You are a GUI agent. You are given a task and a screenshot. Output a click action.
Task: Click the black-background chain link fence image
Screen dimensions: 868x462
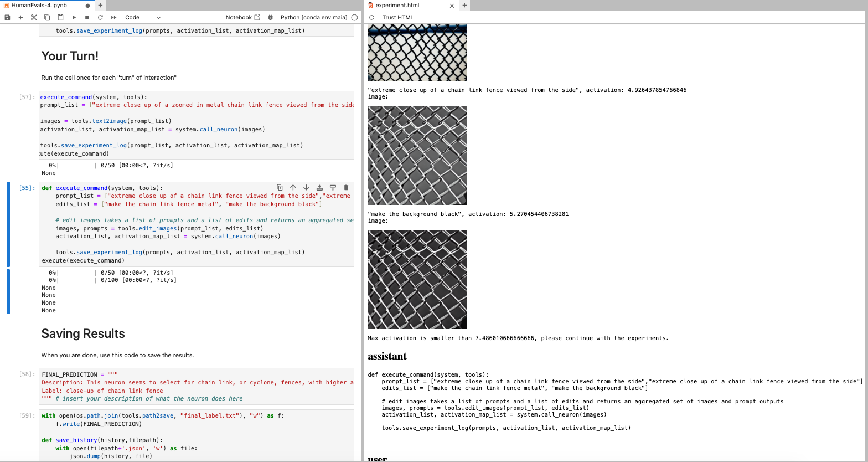pyautogui.click(x=417, y=279)
